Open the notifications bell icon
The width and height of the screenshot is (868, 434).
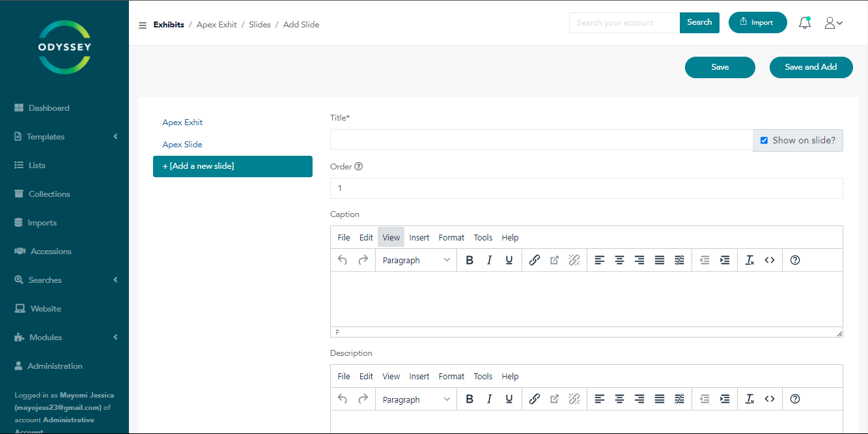(805, 23)
